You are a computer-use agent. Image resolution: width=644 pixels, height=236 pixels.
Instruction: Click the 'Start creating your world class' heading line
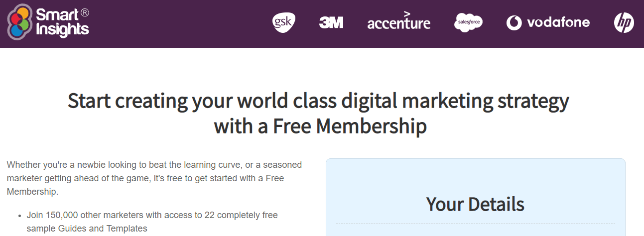[x=318, y=101]
